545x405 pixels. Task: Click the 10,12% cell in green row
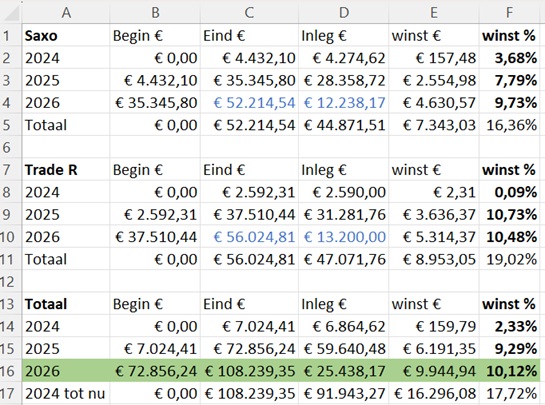point(509,371)
